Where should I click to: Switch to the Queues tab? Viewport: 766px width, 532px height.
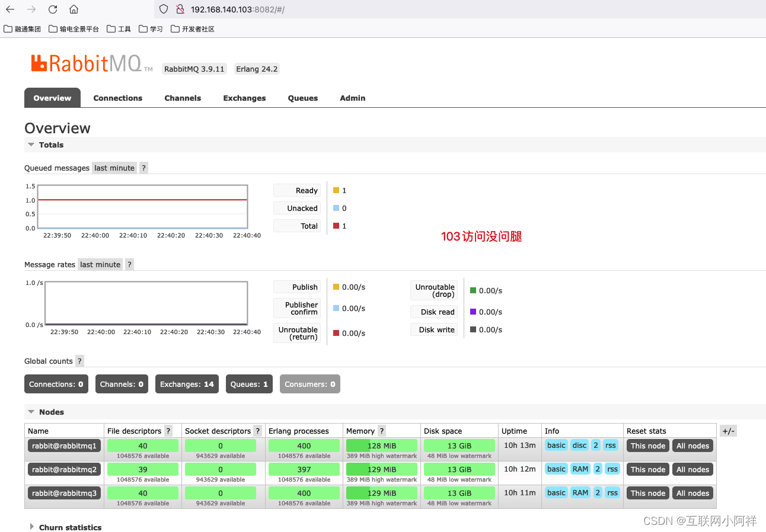click(x=303, y=98)
